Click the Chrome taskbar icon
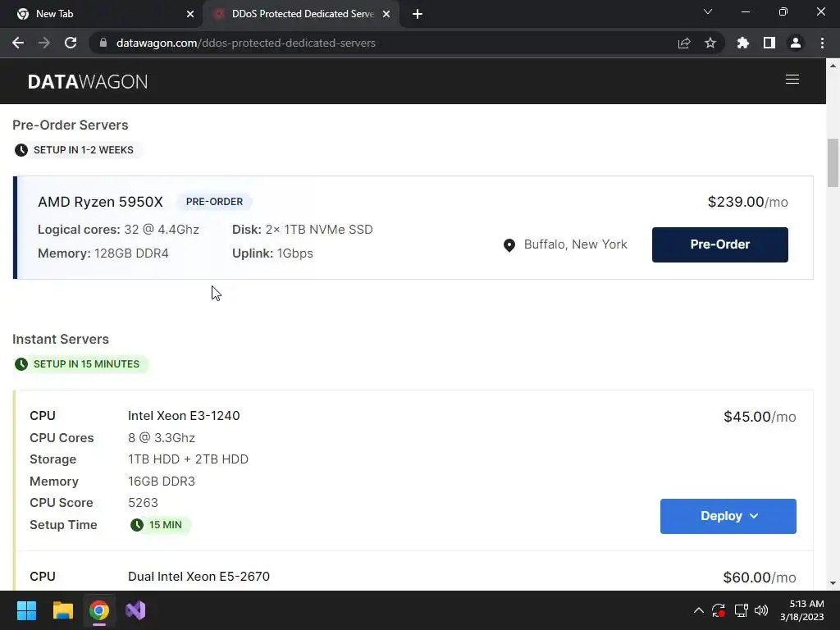The height and width of the screenshot is (630, 840). pyautogui.click(x=99, y=610)
